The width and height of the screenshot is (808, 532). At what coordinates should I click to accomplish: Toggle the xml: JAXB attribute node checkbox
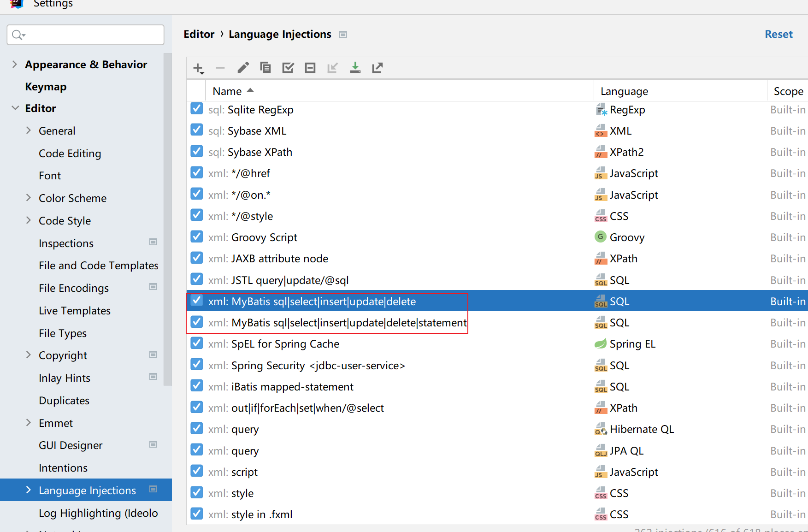[x=197, y=258]
